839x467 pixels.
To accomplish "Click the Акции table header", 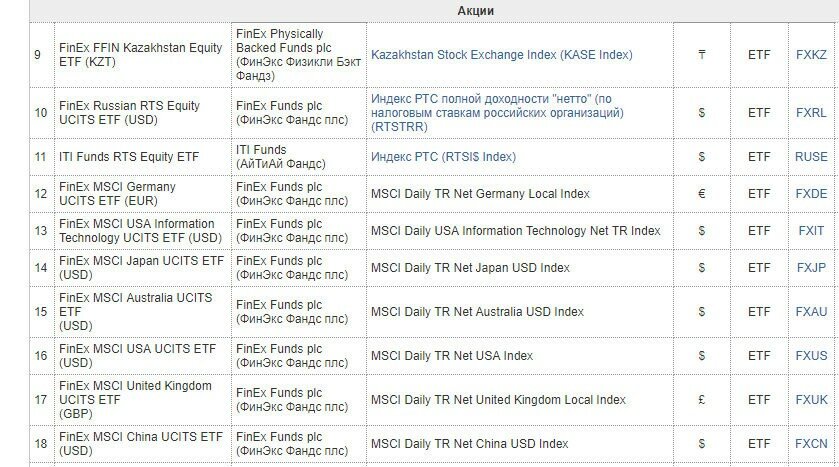I will [475, 11].
